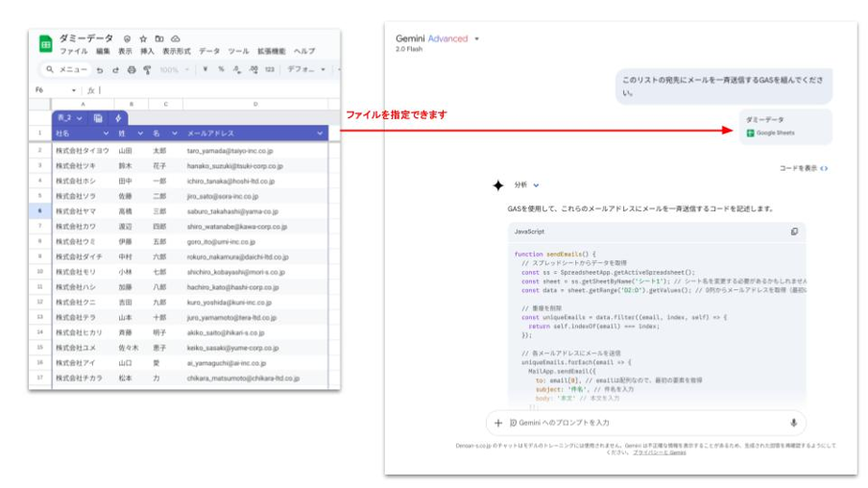Activate the paint format tool

[x=147, y=70]
